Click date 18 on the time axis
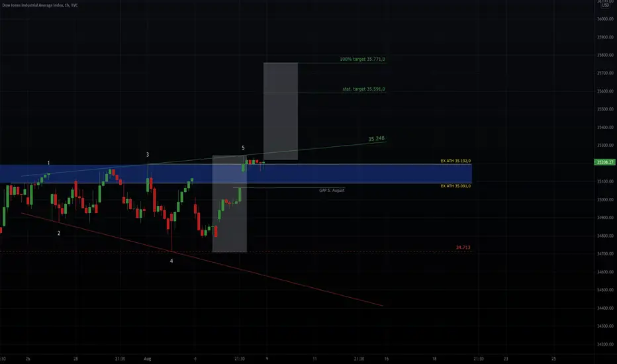Image resolution: width=617 pixels, height=364 pixels. point(434,359)
